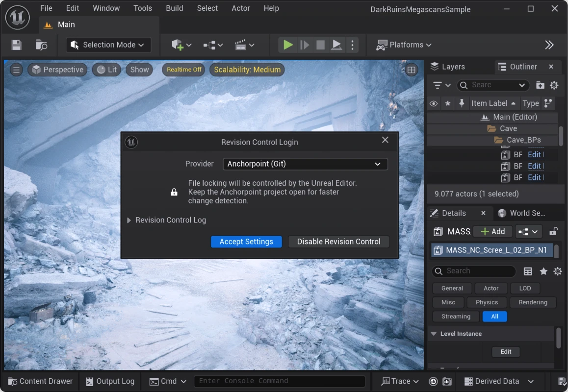Create a new folder in the Outliner
Image resolution: width=568 pixels, height=392 pixels.
540,85
